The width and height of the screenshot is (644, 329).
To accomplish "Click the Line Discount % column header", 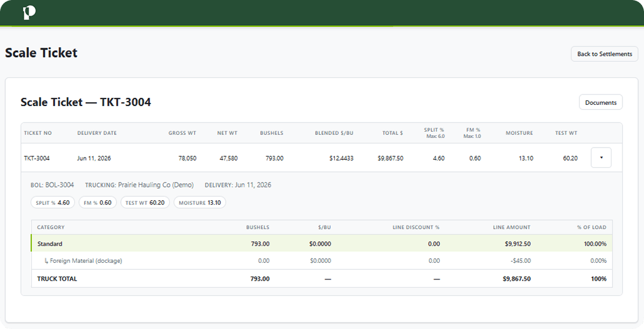I will (x=416, y=227).
